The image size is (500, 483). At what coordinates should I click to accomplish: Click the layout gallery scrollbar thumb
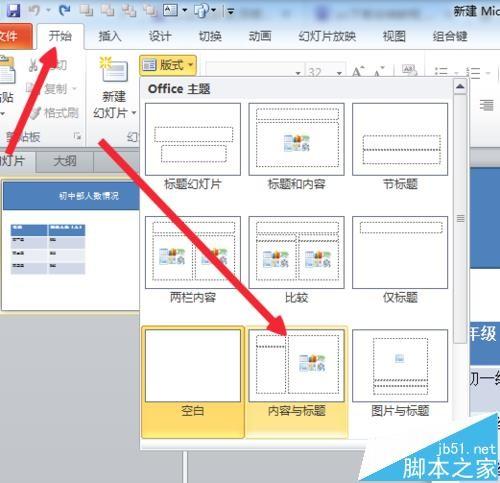460,219
